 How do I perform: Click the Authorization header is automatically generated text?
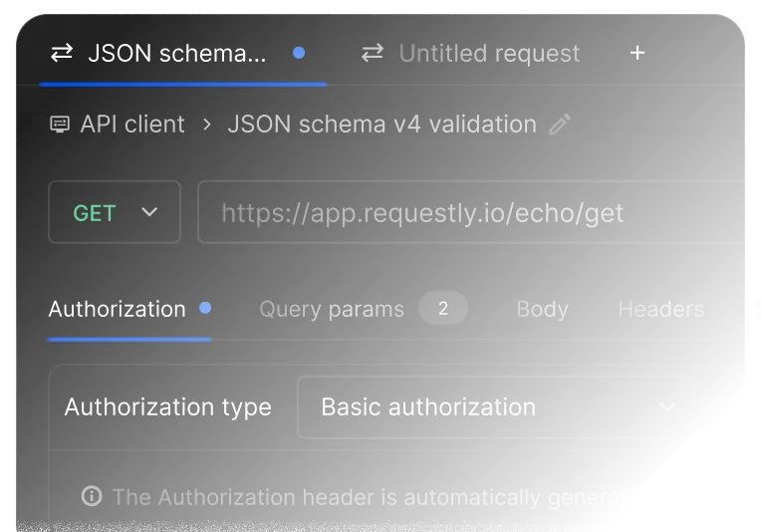click(369, 497)
